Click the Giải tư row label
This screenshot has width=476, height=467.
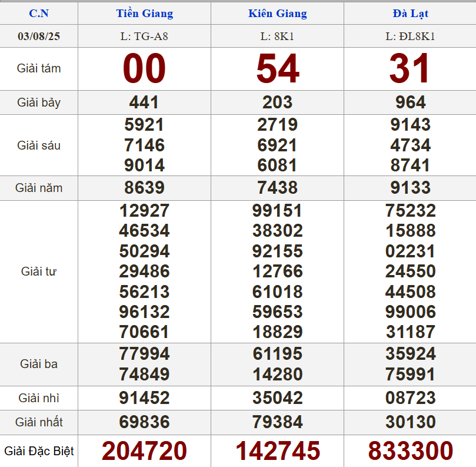39,271
